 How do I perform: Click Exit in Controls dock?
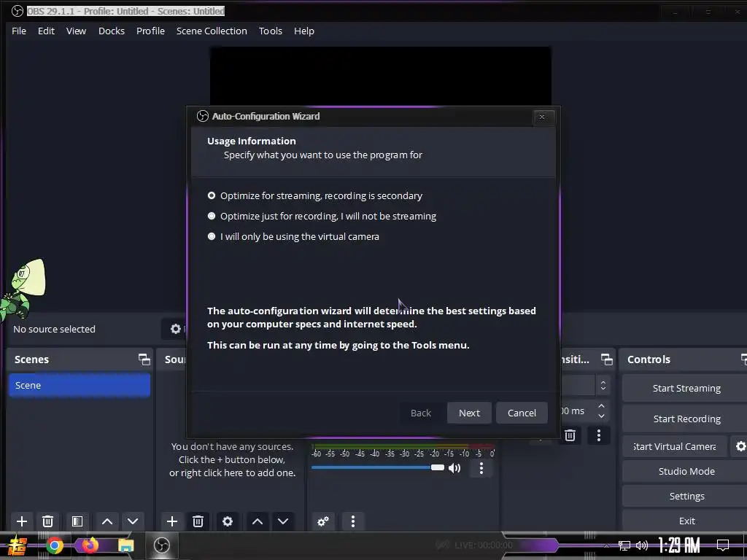tap(686, 521)
